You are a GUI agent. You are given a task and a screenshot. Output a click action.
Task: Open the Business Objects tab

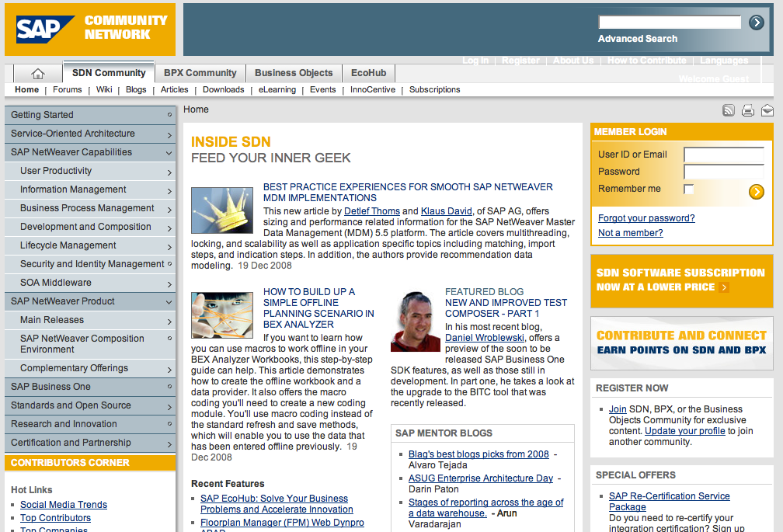click(294, 73)
